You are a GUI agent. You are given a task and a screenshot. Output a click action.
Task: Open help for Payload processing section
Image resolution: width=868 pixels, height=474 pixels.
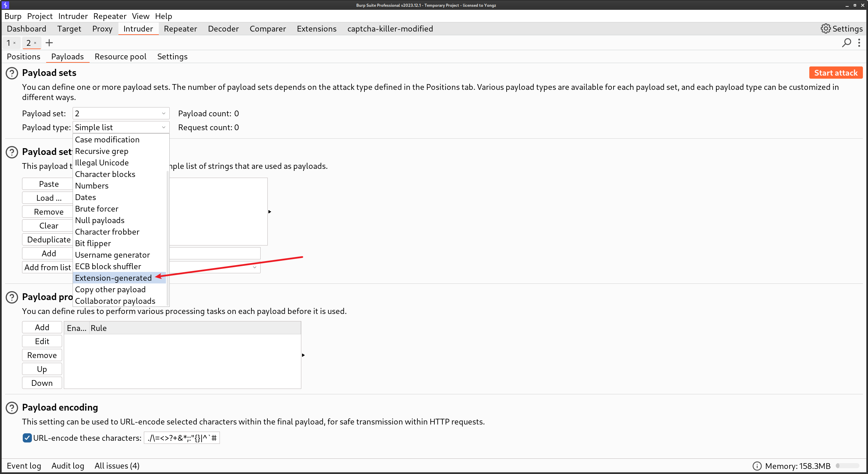[x=12, y=297]
